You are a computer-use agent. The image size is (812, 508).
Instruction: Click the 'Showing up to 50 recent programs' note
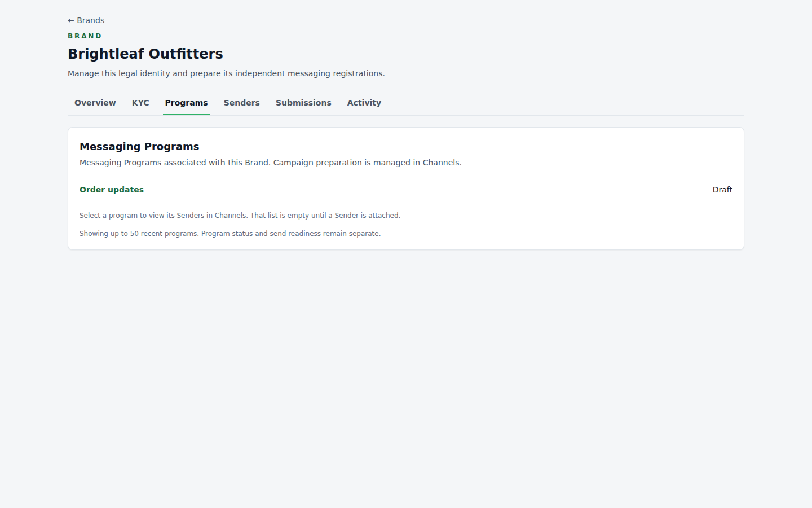point(230,234)
